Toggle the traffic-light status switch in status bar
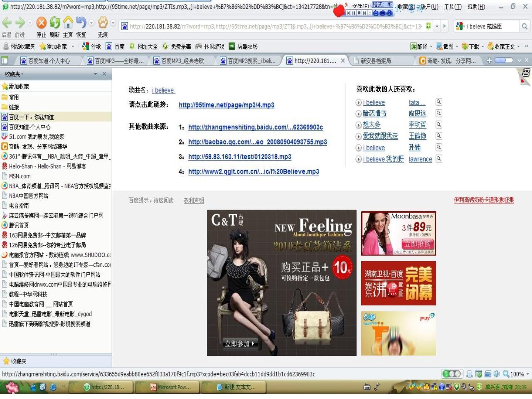The height and width of the screenshot is (399, 532). coord(452,374)
